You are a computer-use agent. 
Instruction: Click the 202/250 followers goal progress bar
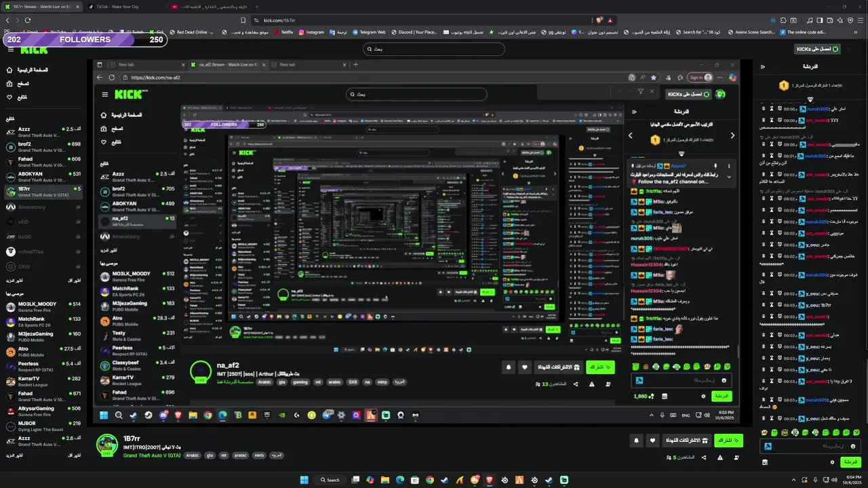[85, 40]
